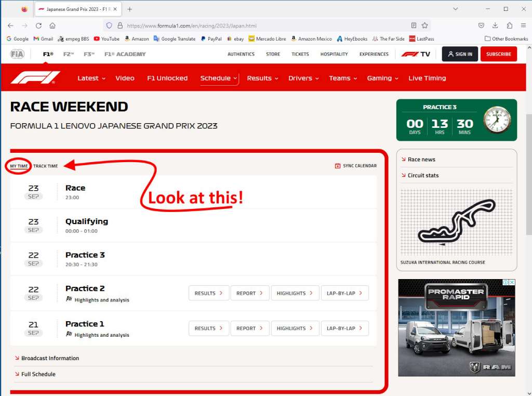Open the Video menu item
532x396 pixels.
pos(125,78)
